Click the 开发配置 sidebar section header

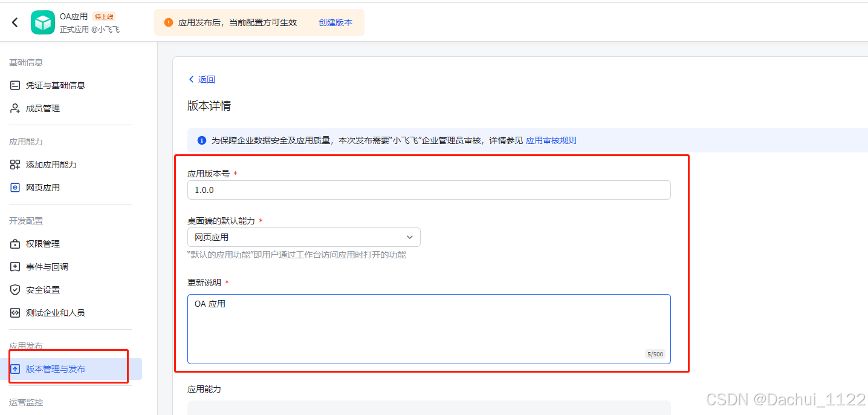click(26, 221)
